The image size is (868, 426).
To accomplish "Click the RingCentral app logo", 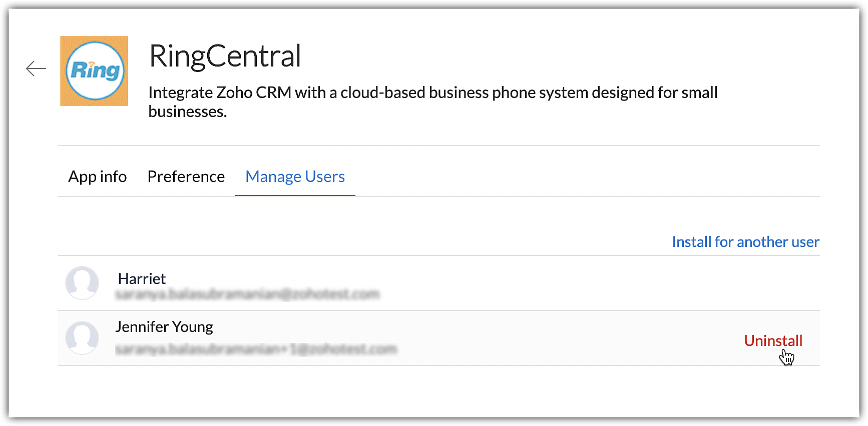I will tap(94, 71).
